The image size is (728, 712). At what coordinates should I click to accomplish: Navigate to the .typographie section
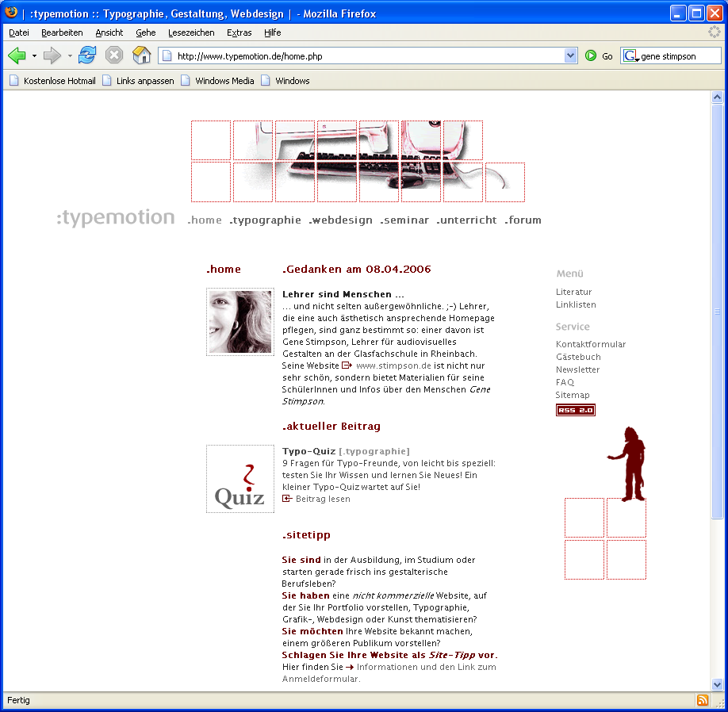[x=265, y=220]
